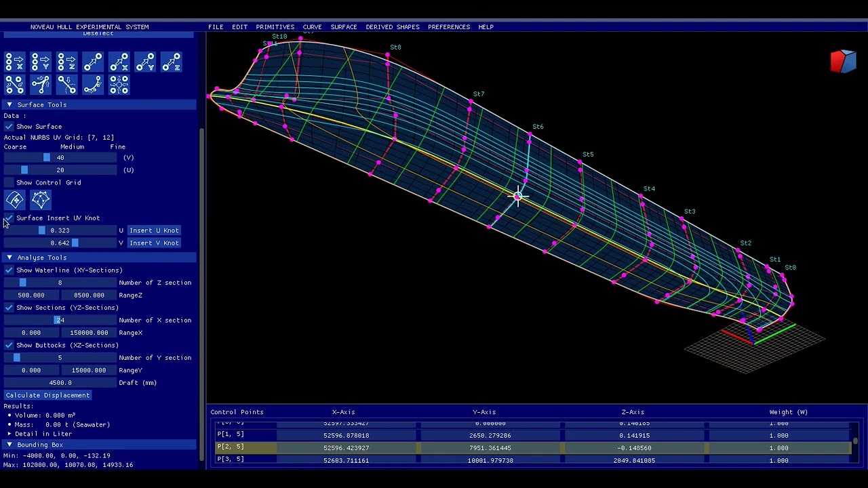Click the X-Axis column header
This screenshot has width=868, height=488.
point(344,412)
